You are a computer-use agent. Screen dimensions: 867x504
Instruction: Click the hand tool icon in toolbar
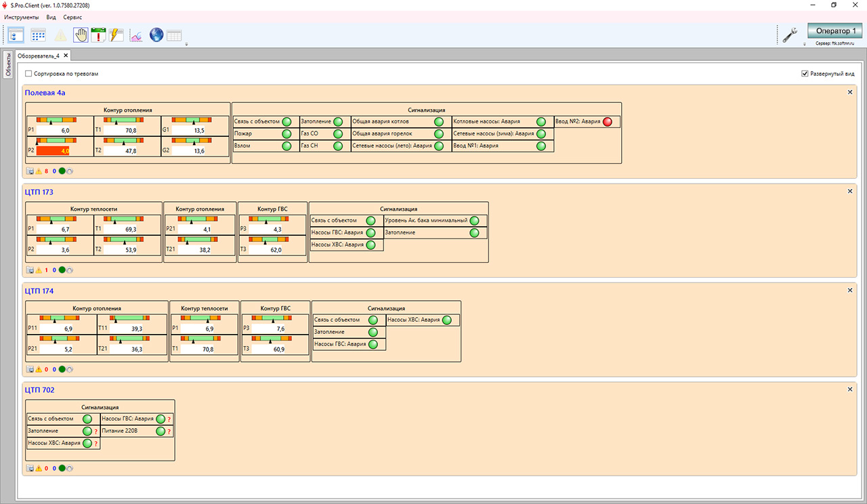point(81,35)
